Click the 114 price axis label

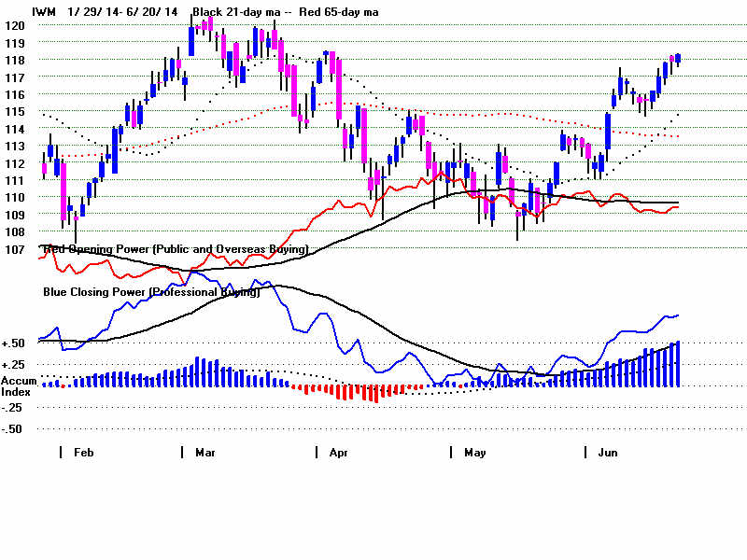pos(14,129)
